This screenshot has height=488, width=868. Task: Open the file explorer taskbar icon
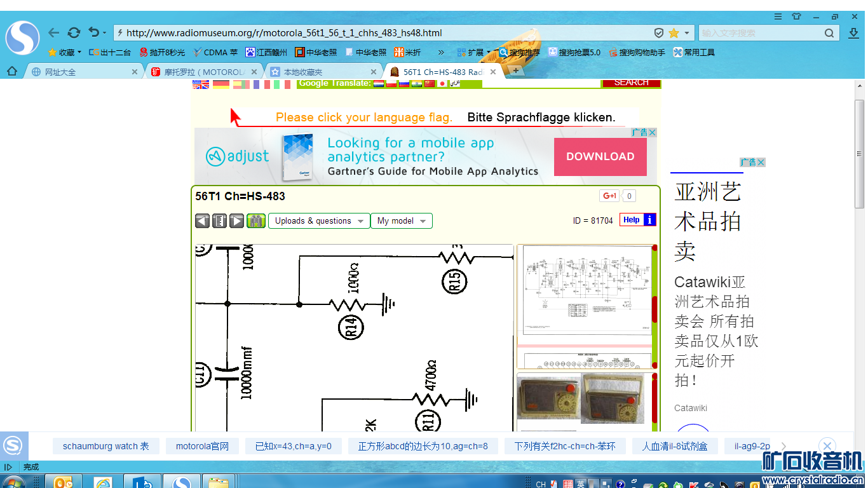(x=219, y=482)
